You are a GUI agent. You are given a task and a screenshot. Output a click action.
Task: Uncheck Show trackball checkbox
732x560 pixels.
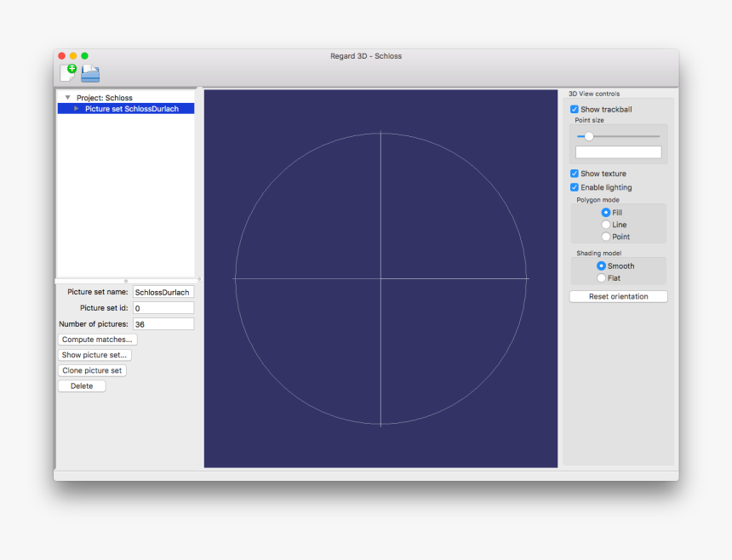tap(575, 110)
